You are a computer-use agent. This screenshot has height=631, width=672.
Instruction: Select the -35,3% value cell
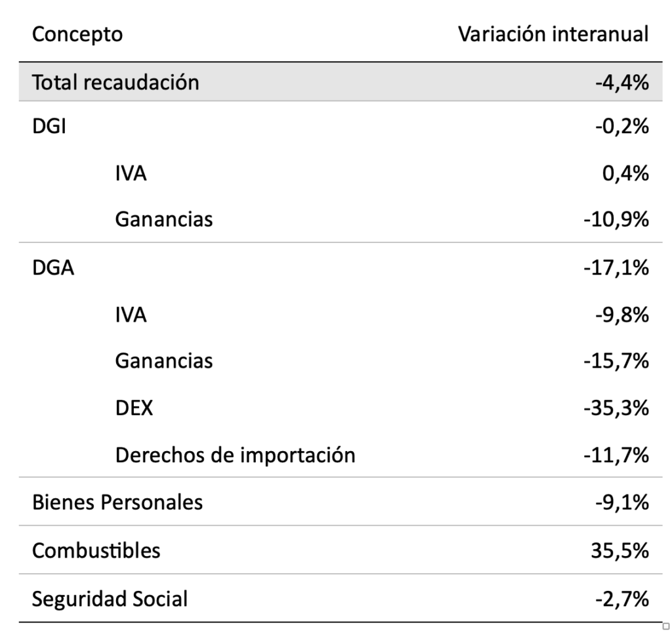pyautogui.click(x=616, y=408)
